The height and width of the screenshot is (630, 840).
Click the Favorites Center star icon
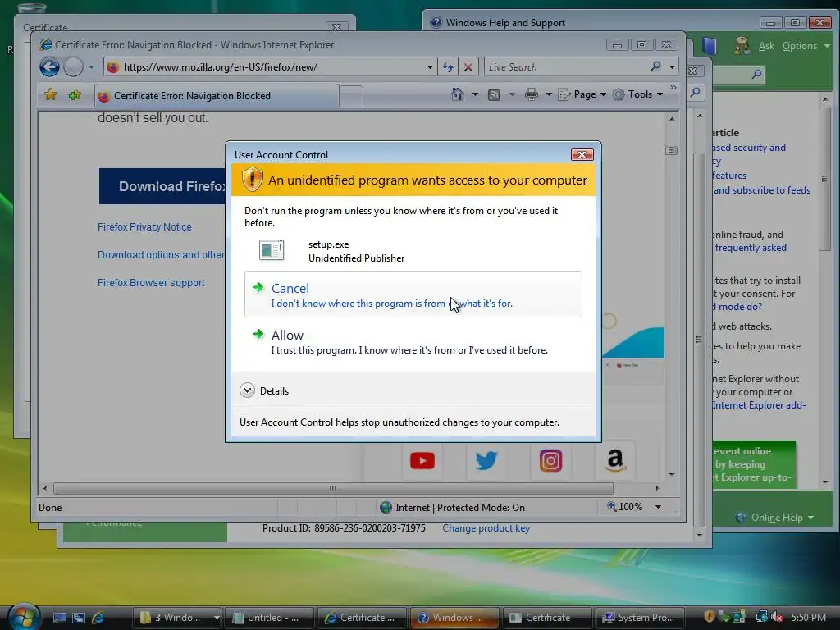(50, 95)
